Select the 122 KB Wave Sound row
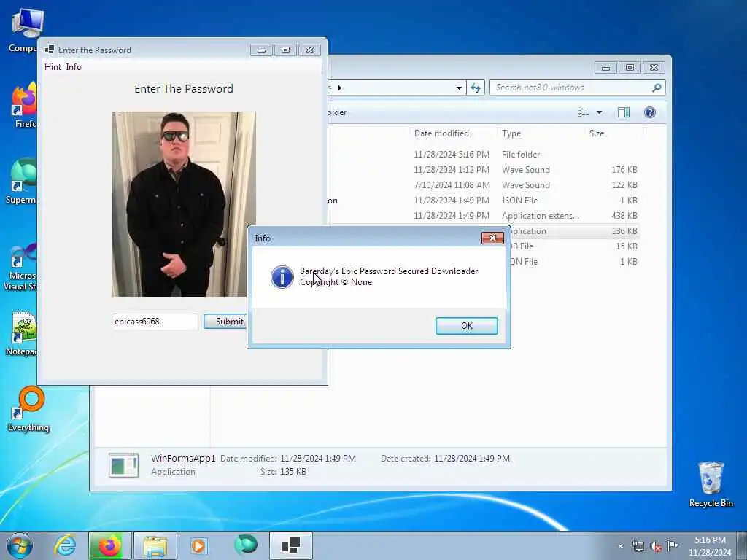Image resolution: width=747 pixels, height=560 pixels. coord(484,184)
